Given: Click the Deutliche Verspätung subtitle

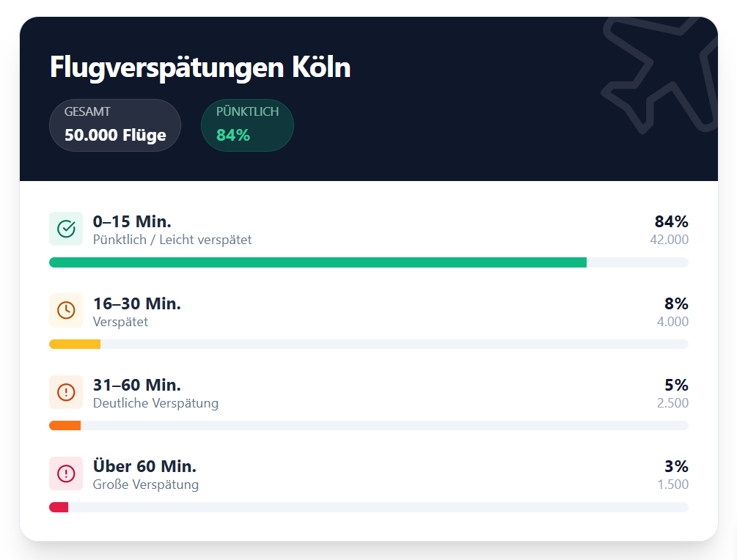Looking at the screenshot, I should click(155, 403).
